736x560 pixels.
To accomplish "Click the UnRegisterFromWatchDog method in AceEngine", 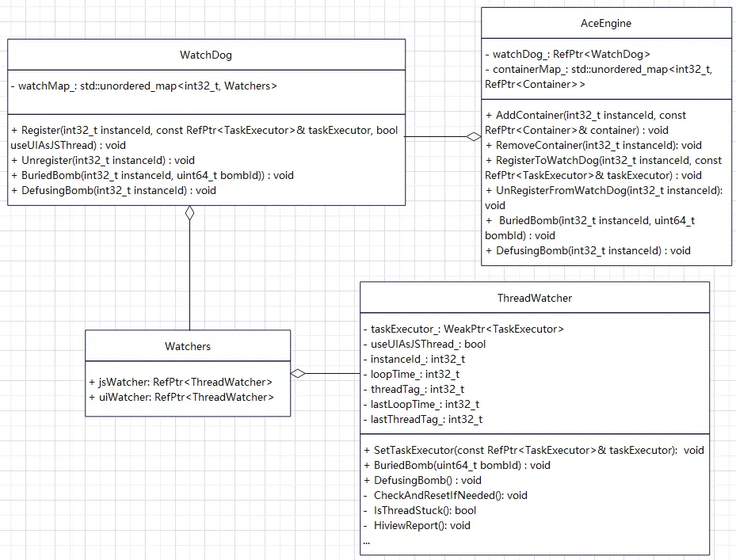I will point(604,197).
